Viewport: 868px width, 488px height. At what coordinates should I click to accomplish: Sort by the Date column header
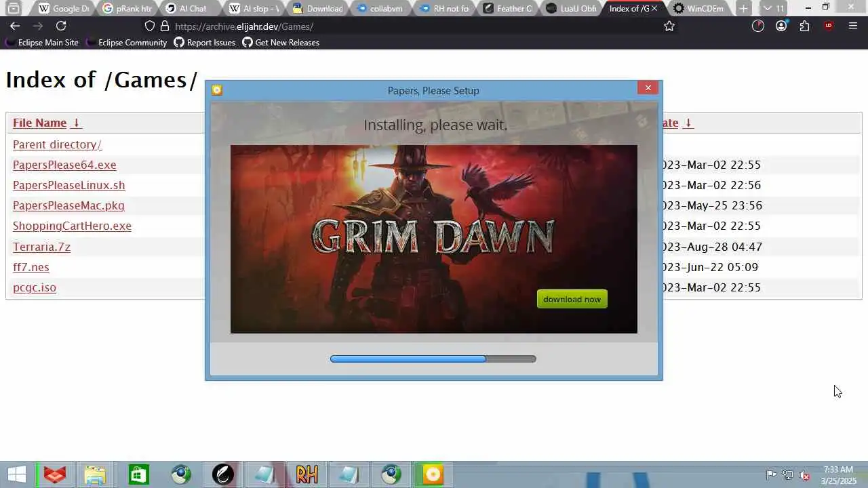(x=669, y=123)
